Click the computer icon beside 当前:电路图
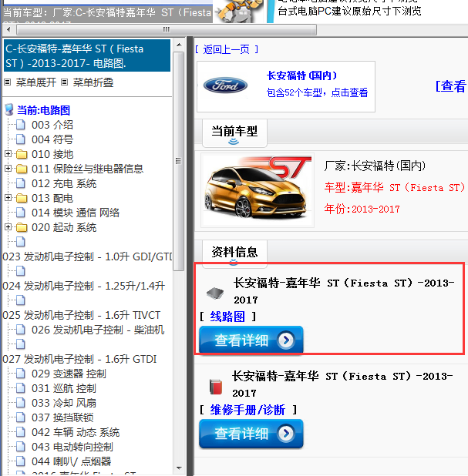The width and height of the screenshot is (468, 476). click(x=9, y=109)
